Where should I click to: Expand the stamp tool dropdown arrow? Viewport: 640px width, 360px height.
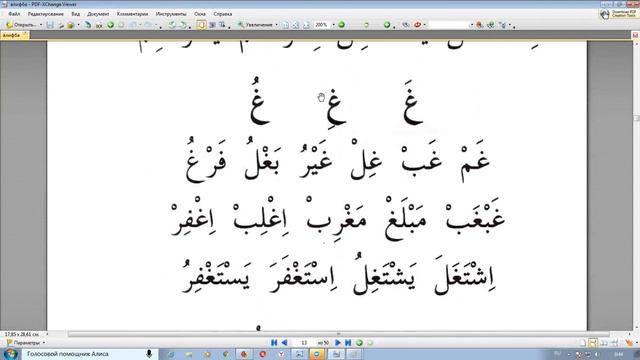[x=424, y=25]
